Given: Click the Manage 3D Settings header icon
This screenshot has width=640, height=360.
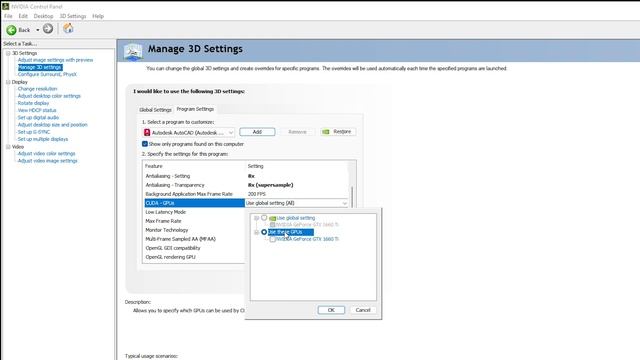Looking at the screenshot, I should tap(133, 52).
